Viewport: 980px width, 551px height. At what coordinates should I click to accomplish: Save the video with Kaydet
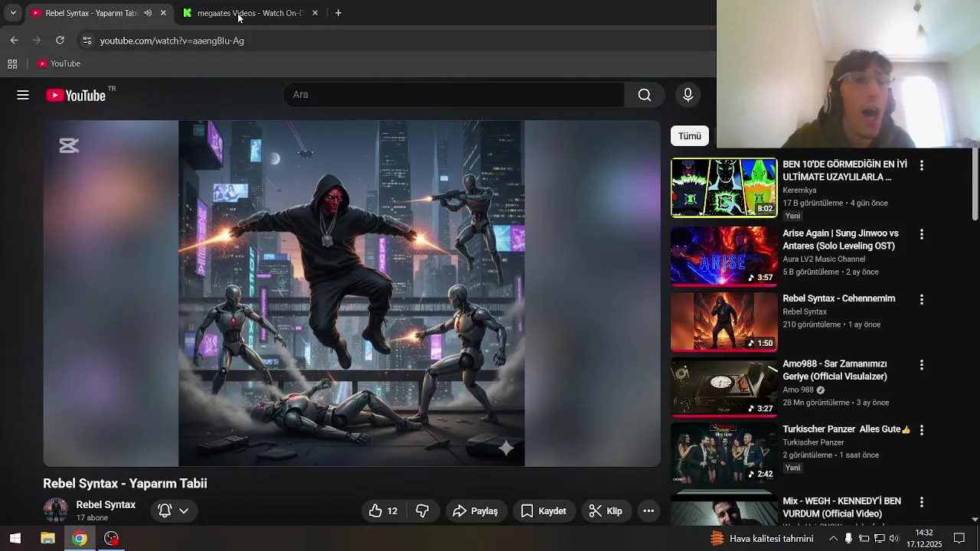click(x=544, y=511)
